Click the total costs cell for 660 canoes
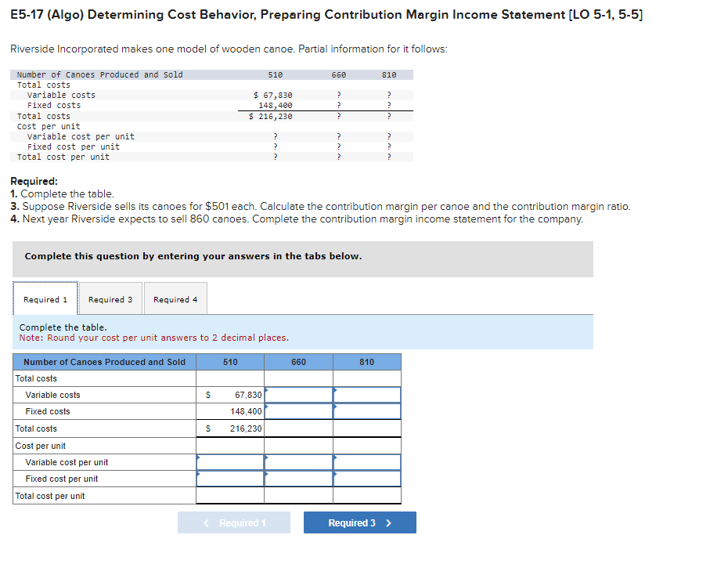Screen dimensions: 728x582 [299, 428]
